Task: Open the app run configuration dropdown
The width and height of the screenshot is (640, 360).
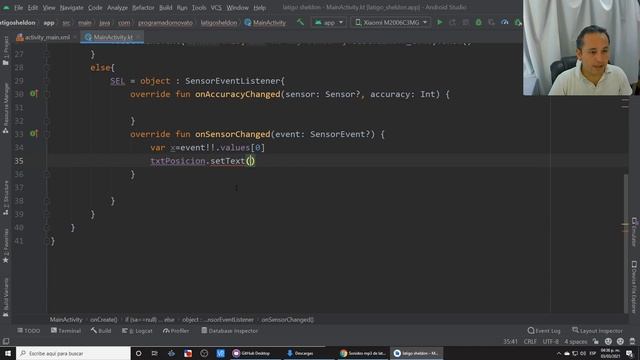Action: point(329,22)
